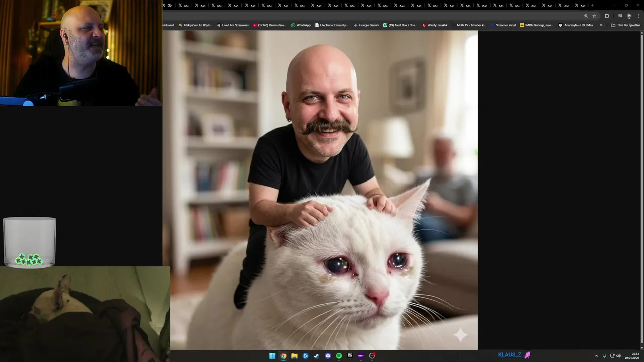Open Discord from the taskbar

328,356
